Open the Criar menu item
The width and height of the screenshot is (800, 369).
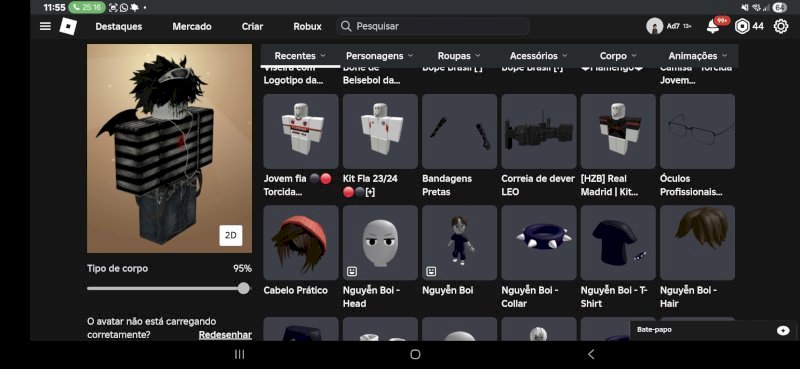point(253,27)
